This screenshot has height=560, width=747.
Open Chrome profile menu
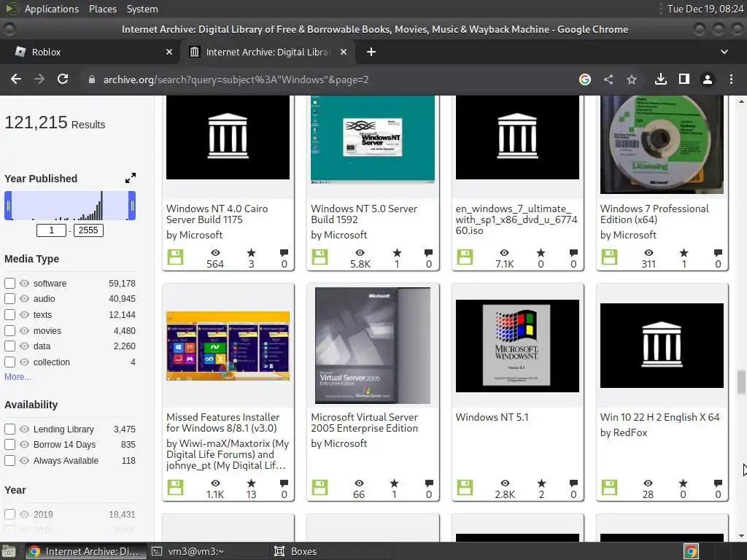708,79
